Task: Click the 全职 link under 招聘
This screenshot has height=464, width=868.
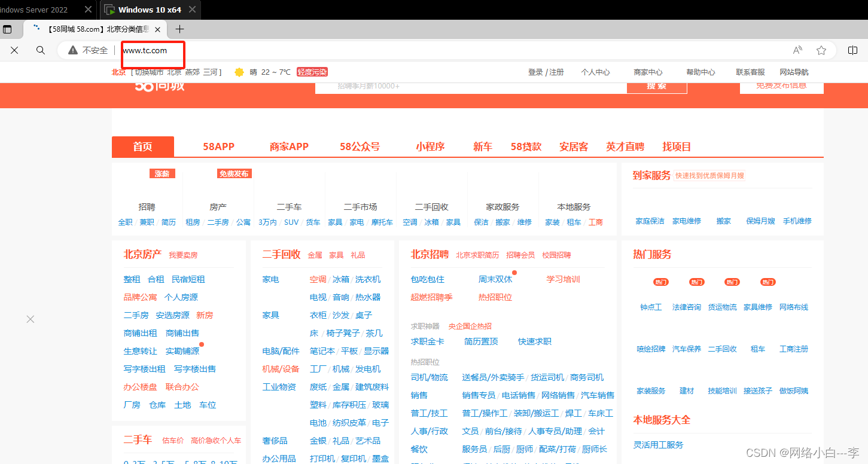Action: (x=125, y=222)
